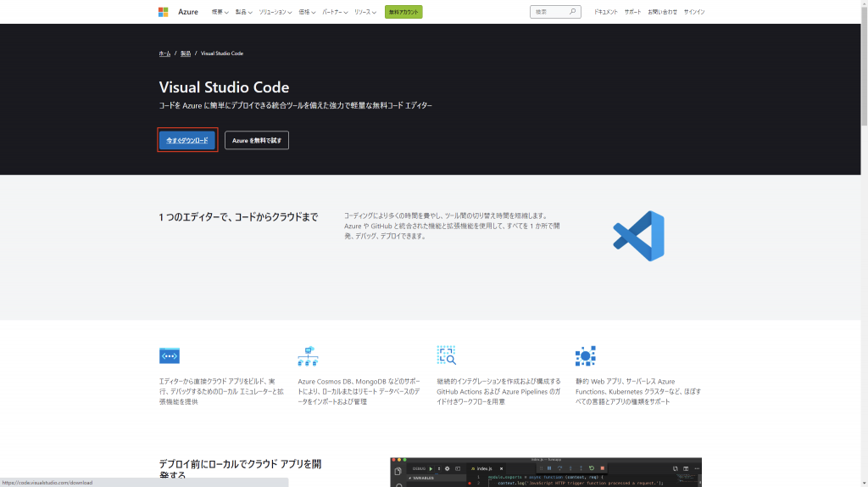Expand the 概要 navigation menu
This screenshot has width=868, height=487.
pyautogui.click(x=220, y=12)
